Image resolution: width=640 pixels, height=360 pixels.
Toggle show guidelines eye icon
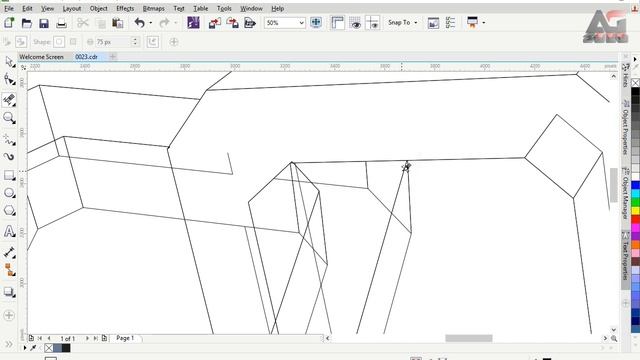click(373, 23)
